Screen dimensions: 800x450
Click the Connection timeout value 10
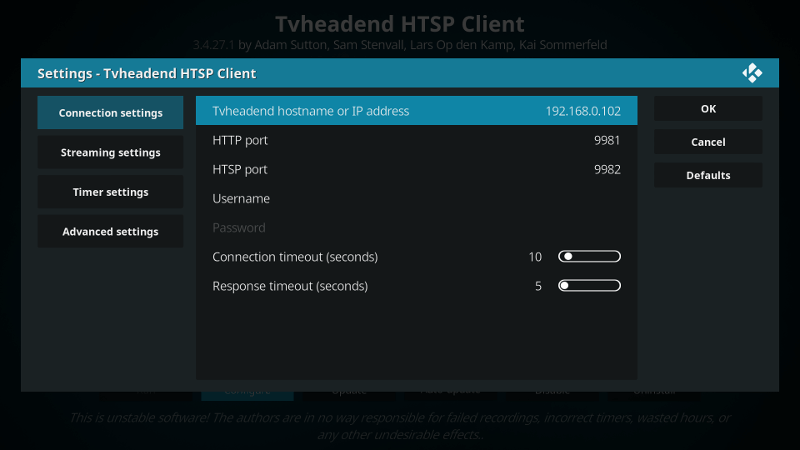click(x=535, y=257)
